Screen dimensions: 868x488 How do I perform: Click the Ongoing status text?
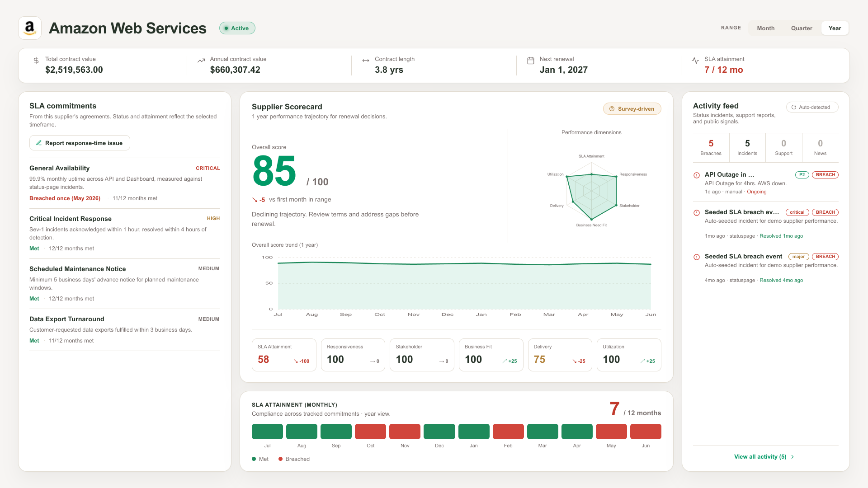(756, 192)
